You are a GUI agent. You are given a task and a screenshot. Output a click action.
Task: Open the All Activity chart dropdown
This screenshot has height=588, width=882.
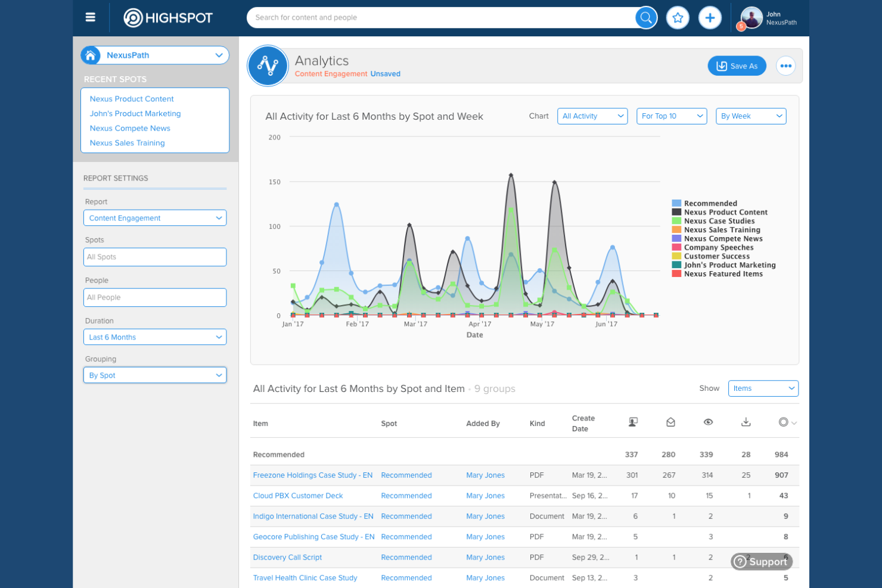click(592, 116)
